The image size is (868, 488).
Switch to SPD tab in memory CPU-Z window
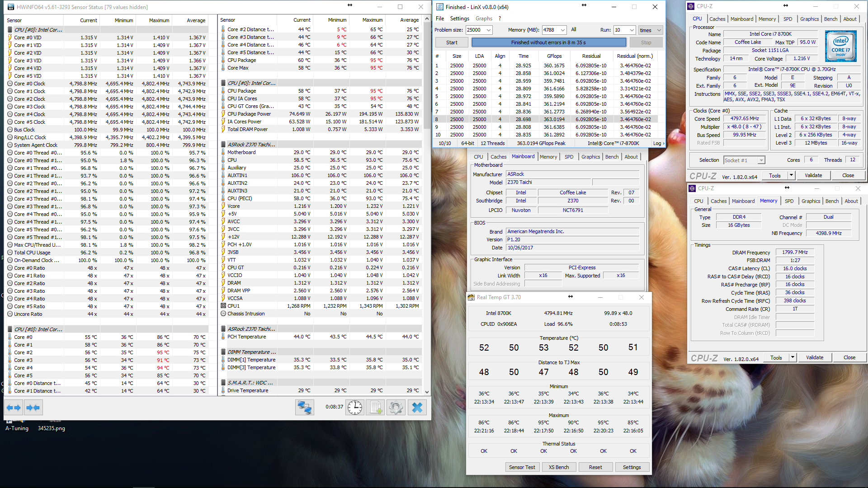(x=789, y=201)
